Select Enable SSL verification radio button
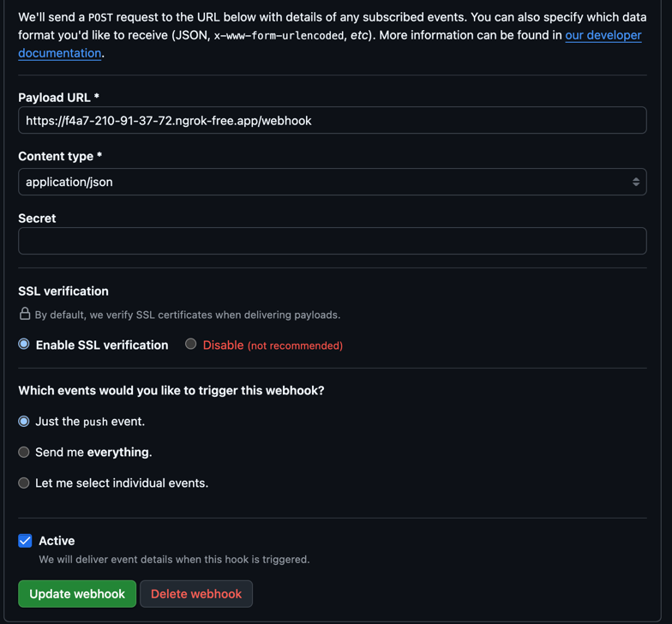This screenshot has width=672, height=624. click(24, 344)
